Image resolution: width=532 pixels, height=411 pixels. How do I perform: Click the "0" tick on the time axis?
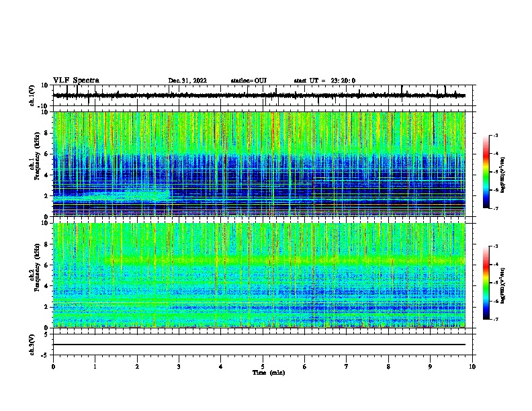click(x=53, y=367)
